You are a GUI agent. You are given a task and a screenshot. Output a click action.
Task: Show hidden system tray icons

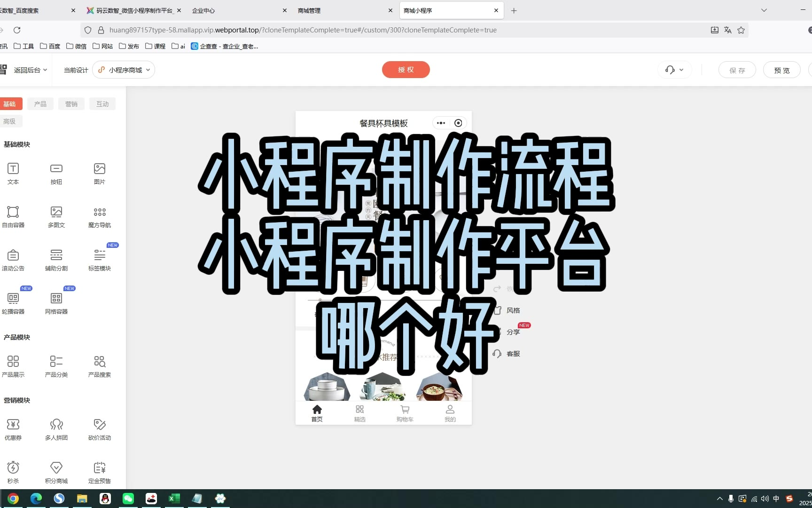click(719, 499)
